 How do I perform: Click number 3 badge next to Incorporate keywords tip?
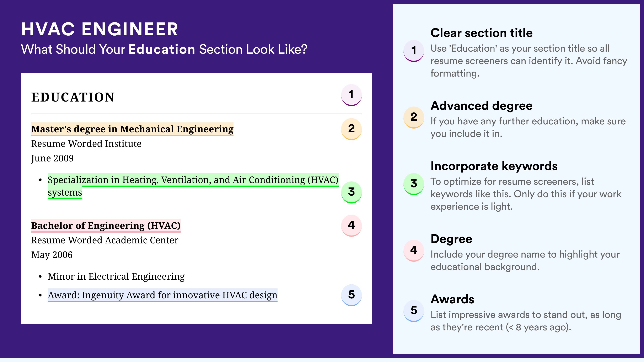click(x=413, y=184)
